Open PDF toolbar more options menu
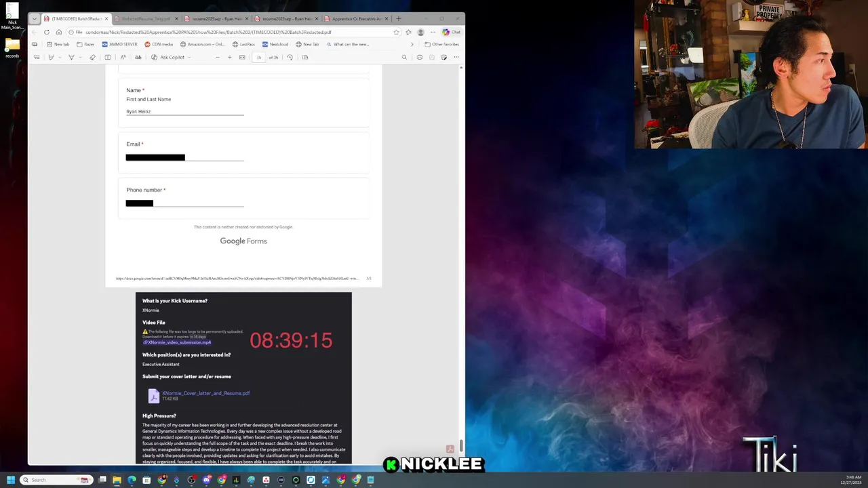 (456, 57)
